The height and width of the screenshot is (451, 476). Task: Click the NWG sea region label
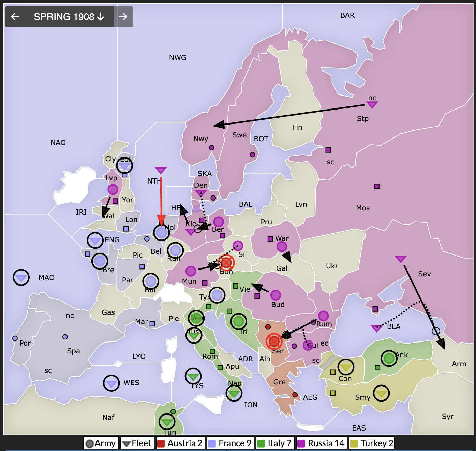(178, 58)
